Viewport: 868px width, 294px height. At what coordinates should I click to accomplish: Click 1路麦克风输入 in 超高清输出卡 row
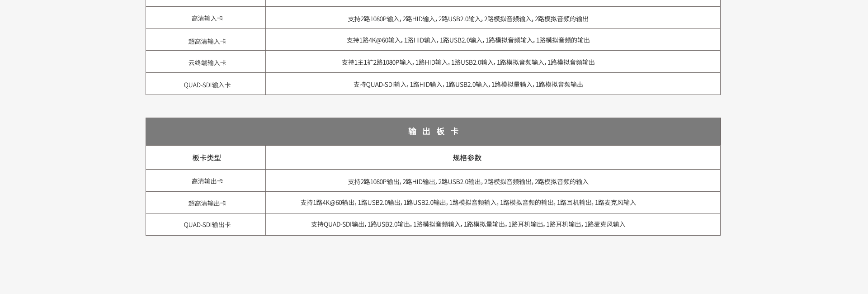tap(615, 203)
